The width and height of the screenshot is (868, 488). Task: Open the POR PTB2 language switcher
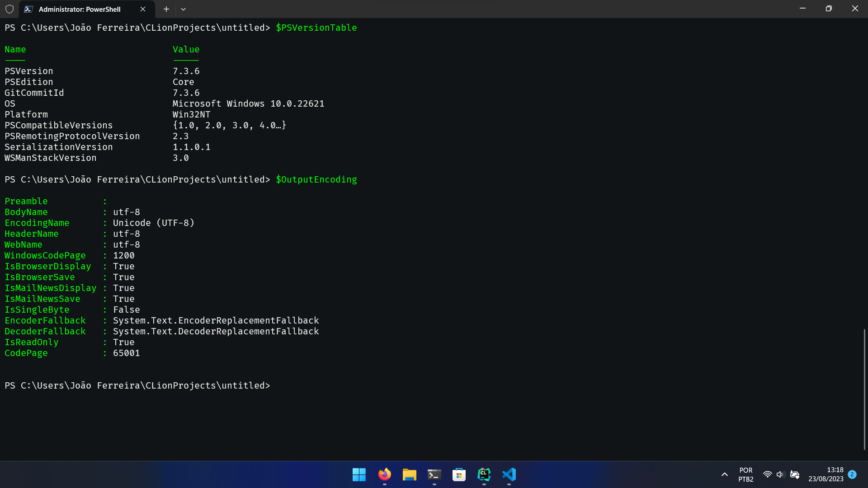[x=746, y=474]
